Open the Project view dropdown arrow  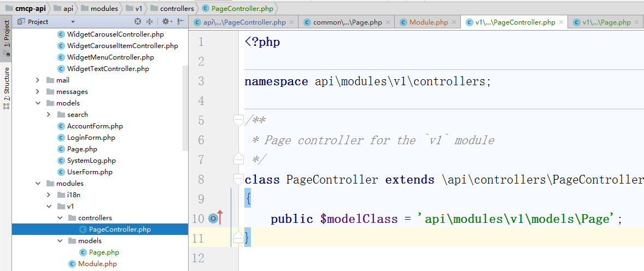(x=73, y=22)
